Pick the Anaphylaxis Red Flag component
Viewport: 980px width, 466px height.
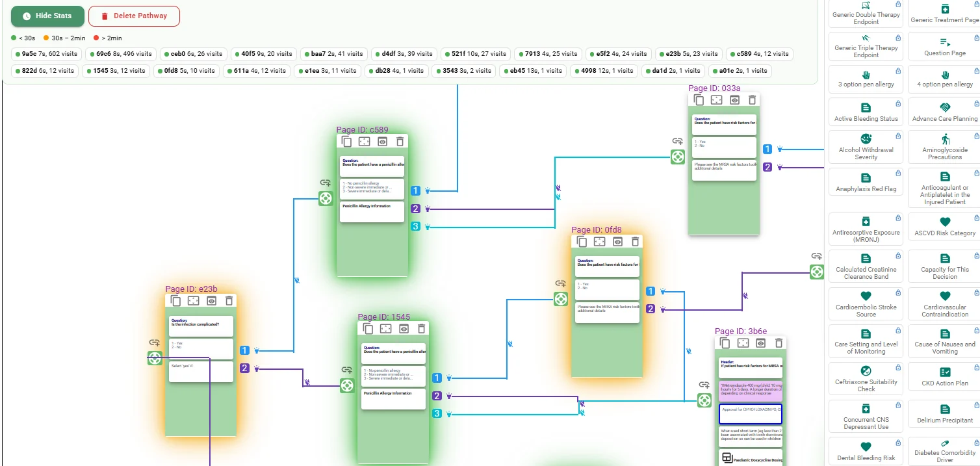866,182
